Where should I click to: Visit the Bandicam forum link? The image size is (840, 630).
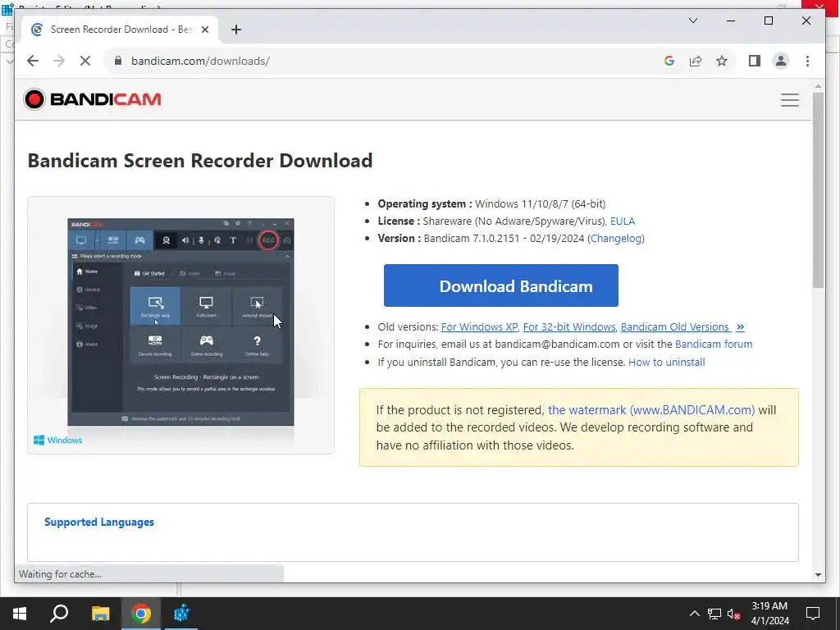714,344
